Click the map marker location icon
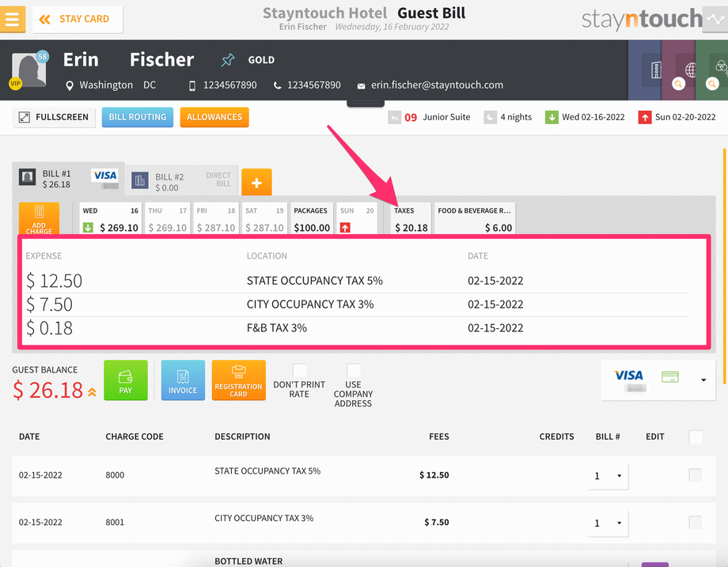This screenshot has width=728, height=567. click(x=70, y=86)
